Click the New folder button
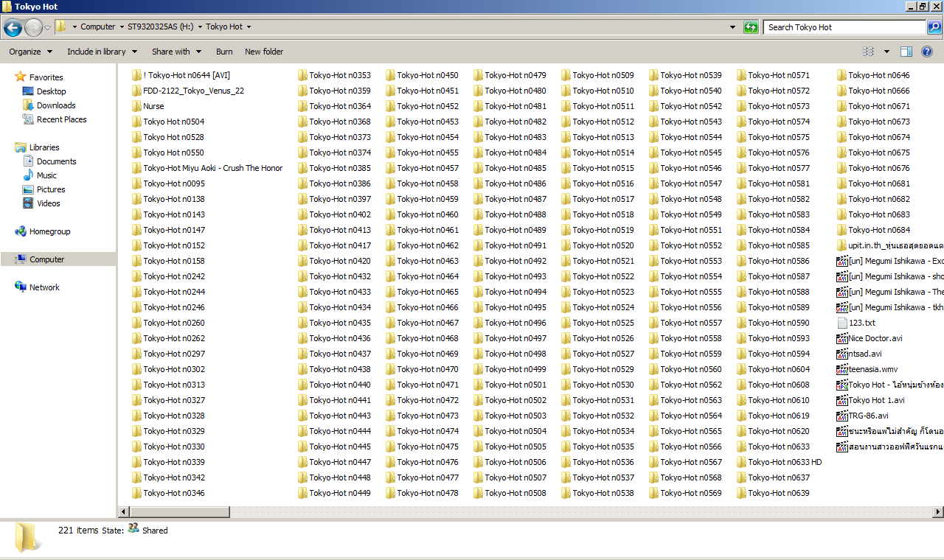Image resolution: width=944 pixels, height=560 pixels. pyautogui.click(x=264, y=52)
